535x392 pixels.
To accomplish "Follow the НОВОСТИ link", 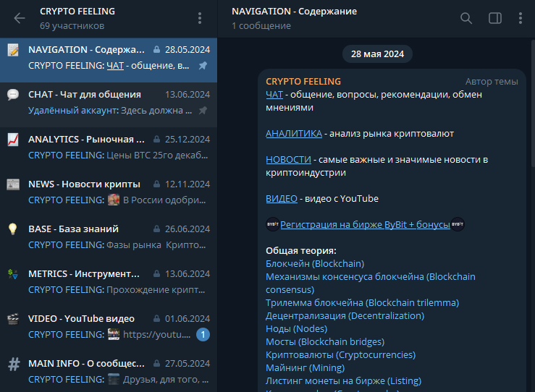I will [x=288, y=160].
